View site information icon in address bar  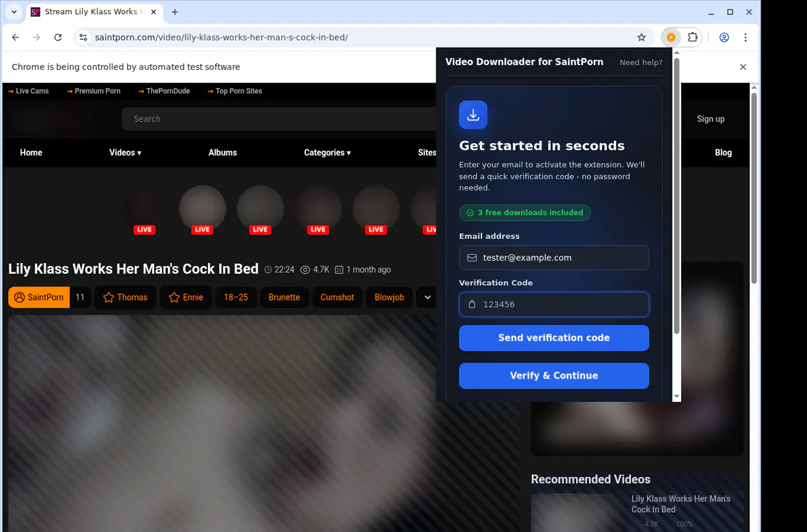pyautogui.click(x=83, y=38)
